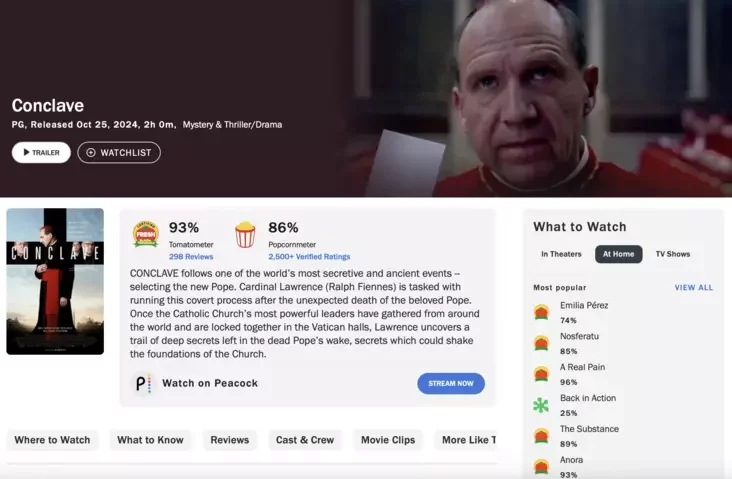This screenshot has width=732, height=479.
Task: Click the Conclave movie poster thumbnail
Action: tap(55, 282)
